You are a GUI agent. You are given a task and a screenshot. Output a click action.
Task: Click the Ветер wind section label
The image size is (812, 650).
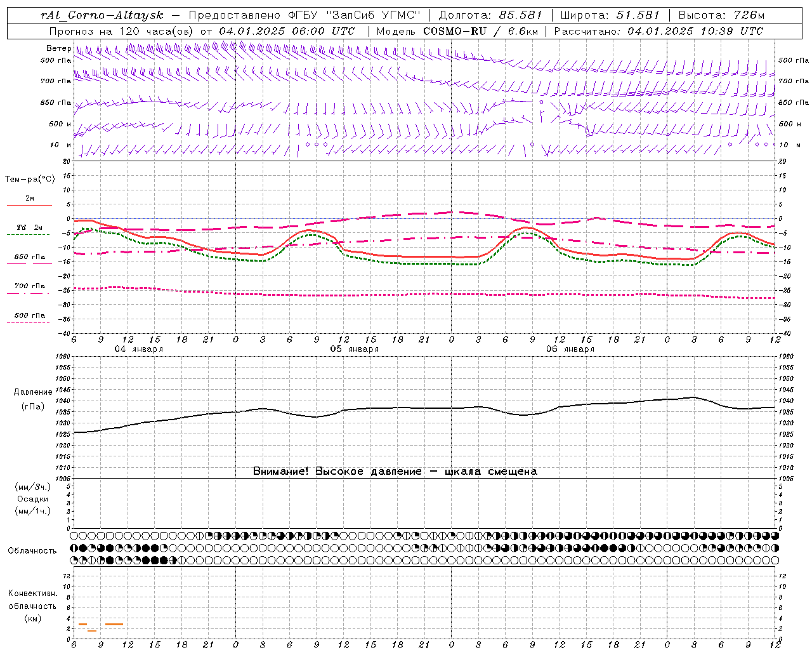(x=58, y=48)
